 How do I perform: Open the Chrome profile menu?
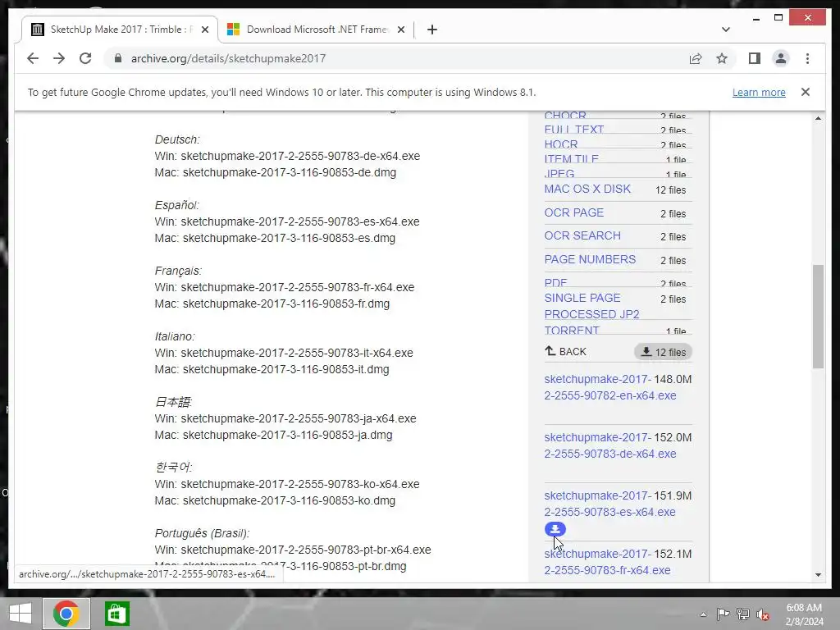tap(781, 58)
